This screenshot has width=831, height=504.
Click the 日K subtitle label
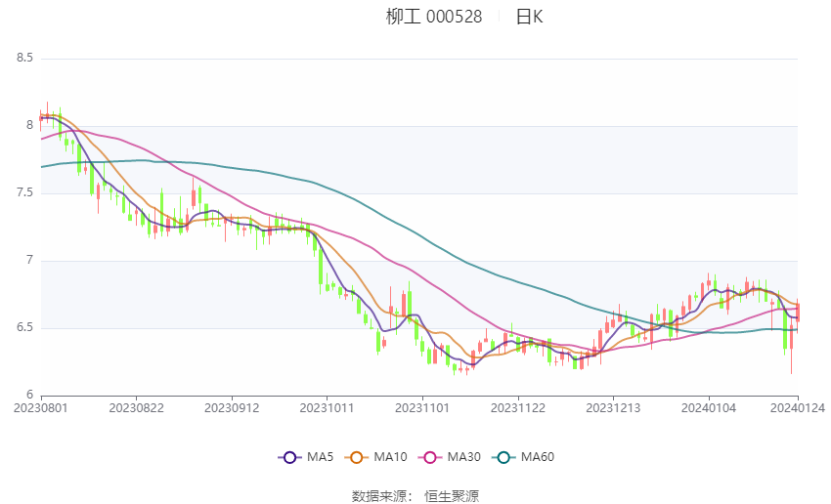tap(529, 17)
